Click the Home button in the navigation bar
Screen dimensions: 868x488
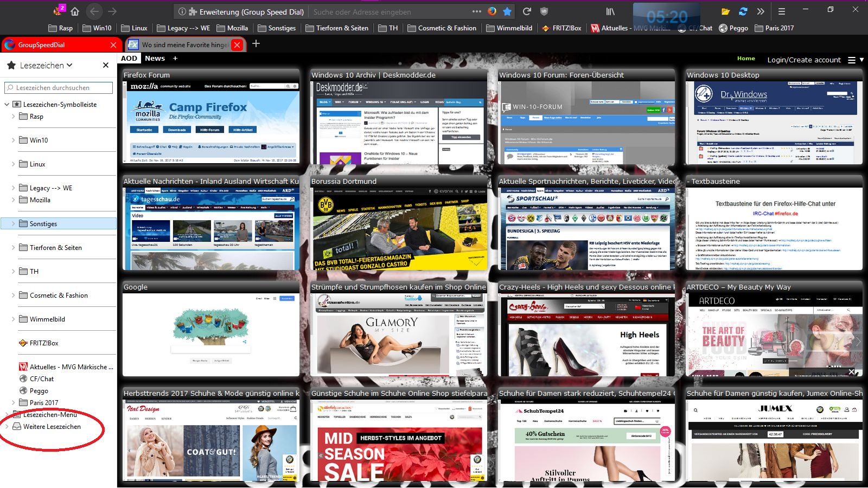pos(75,11)
